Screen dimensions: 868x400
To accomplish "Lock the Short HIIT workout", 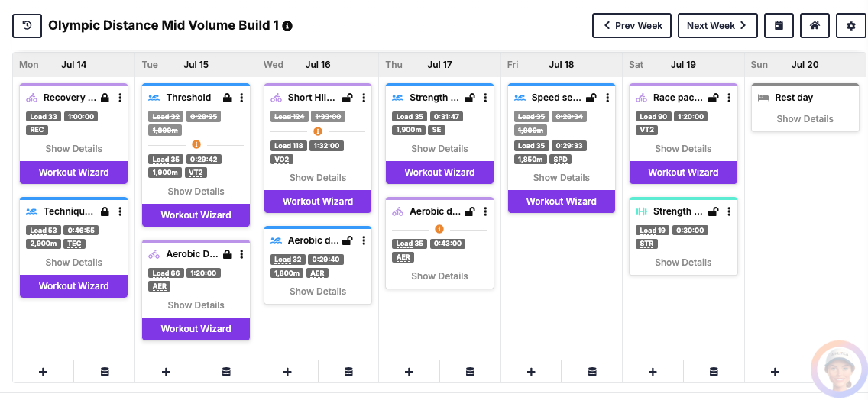I will (x=347, y=98).
